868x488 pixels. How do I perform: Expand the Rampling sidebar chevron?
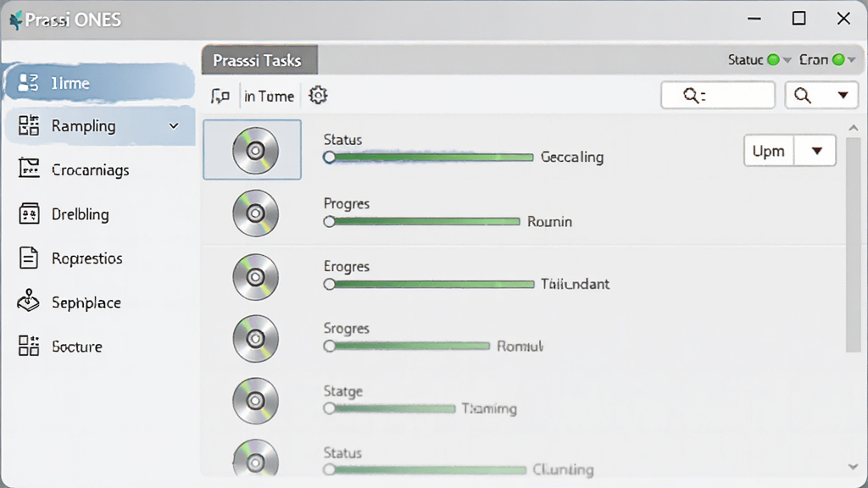point(174,126)
